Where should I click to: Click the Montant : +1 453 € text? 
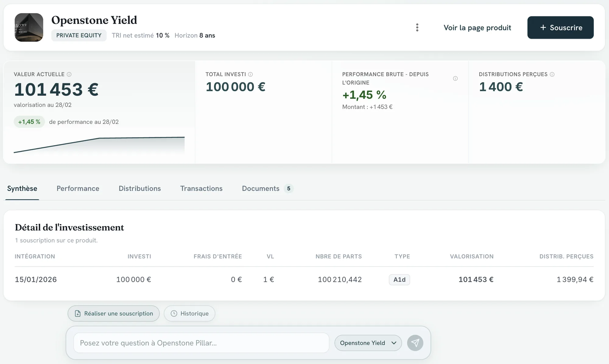pos(367,107)
